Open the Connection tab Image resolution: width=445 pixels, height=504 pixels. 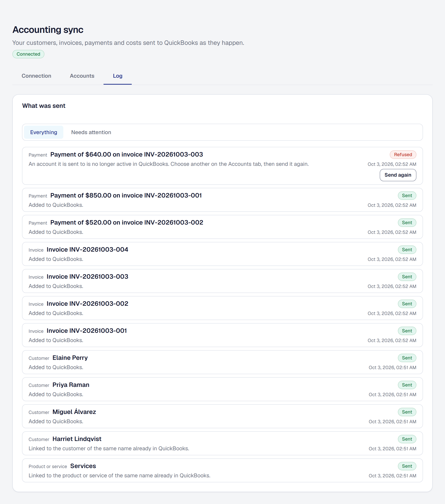(37, 76)
